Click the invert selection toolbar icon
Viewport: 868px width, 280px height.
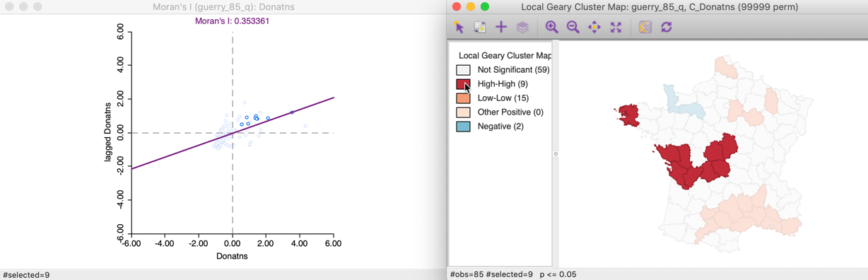coord(479,27)
